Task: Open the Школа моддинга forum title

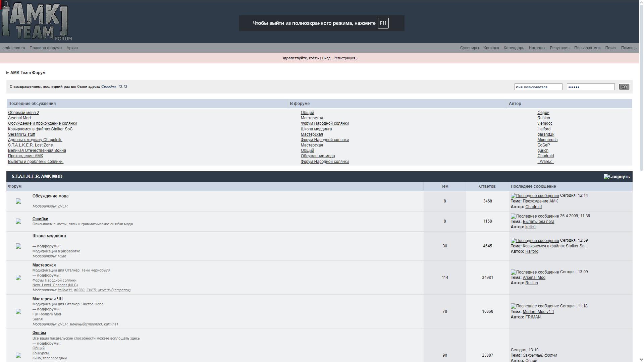Action: [49, 236]
